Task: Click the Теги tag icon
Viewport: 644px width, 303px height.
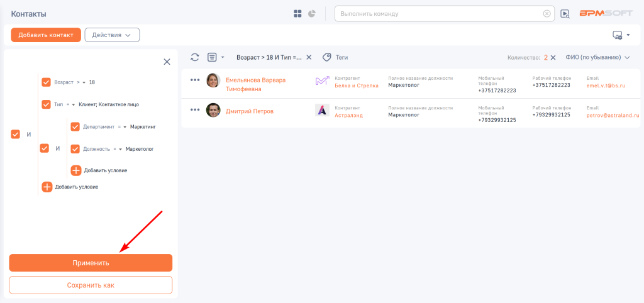Action: [x=327, y=57]
